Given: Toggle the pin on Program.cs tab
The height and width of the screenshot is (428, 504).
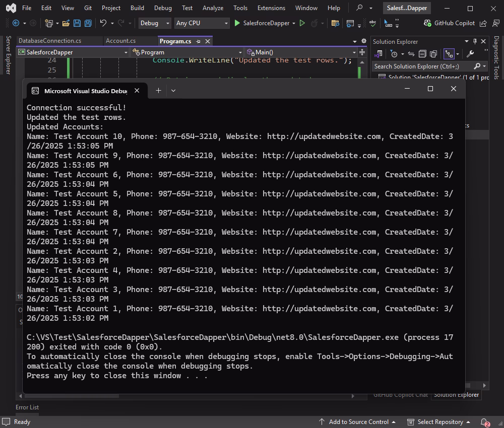Looking at the screenshot, I should click(x=198, y=41).
